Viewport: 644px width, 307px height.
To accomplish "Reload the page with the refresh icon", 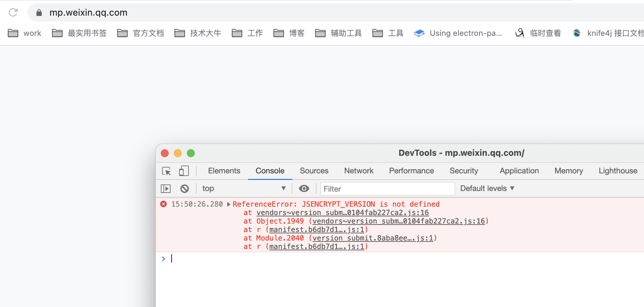I will [x=13, y=12].
